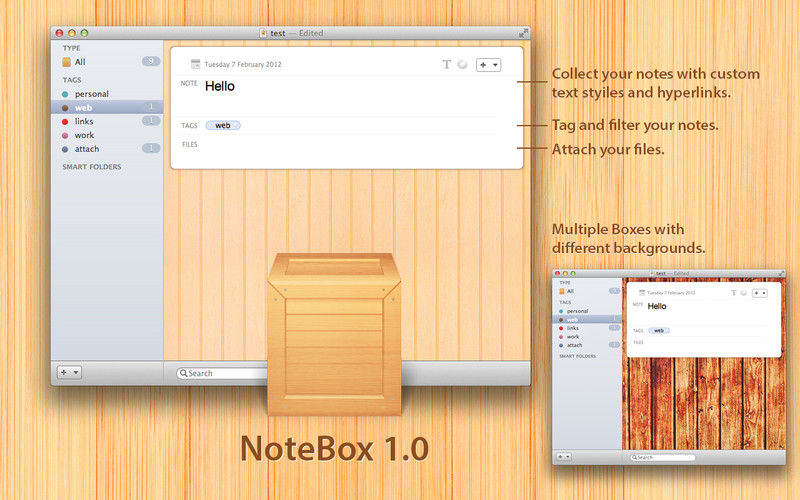Click the Edited label in main titlebar
Image resolution: width=800 pixels, height=500 pixels.
[x=311, y=33]
